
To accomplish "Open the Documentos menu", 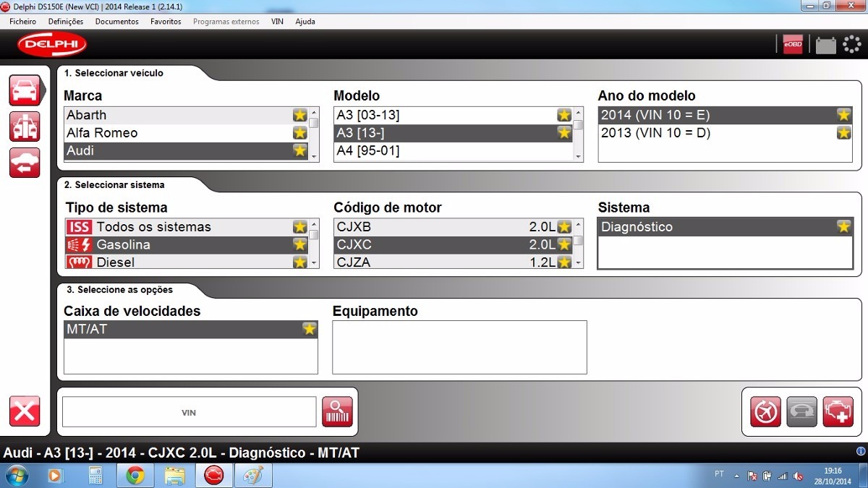I will pyautogui.click(x=117, y=22).
